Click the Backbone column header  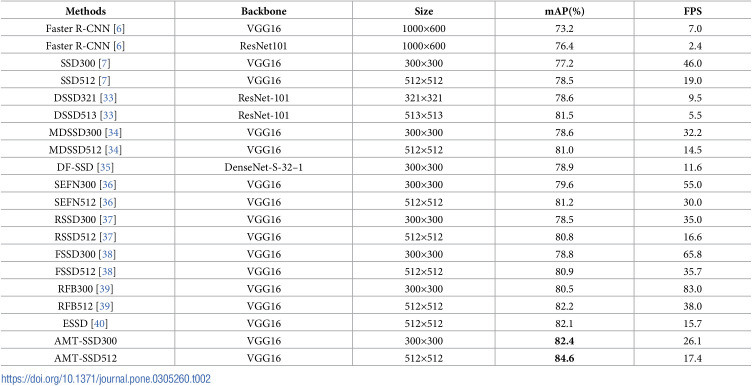click(x=263, y=11)
